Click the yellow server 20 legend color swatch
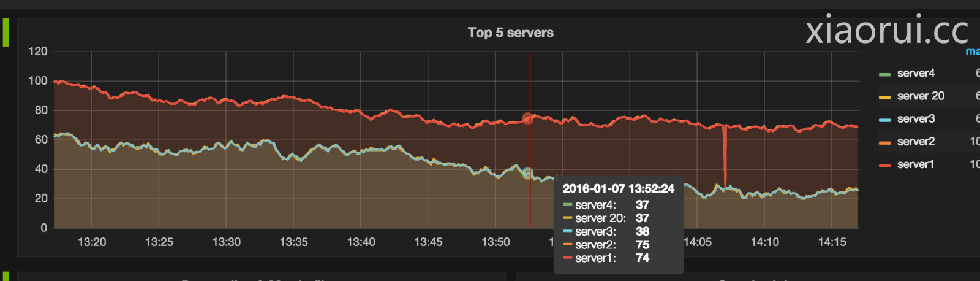The image size is (980, 281). point(884,97)
